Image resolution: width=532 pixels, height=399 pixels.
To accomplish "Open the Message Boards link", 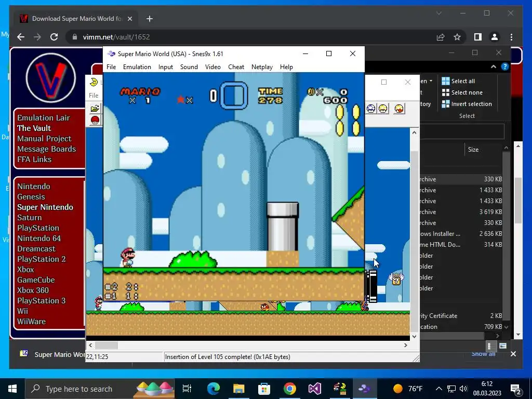I will 46,149.
